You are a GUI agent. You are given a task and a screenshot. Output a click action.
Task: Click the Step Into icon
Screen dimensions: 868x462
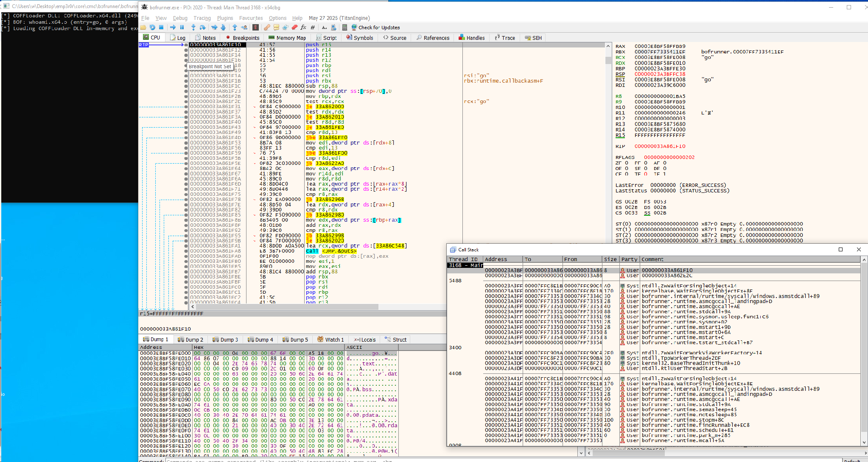(x=193, y=27)
